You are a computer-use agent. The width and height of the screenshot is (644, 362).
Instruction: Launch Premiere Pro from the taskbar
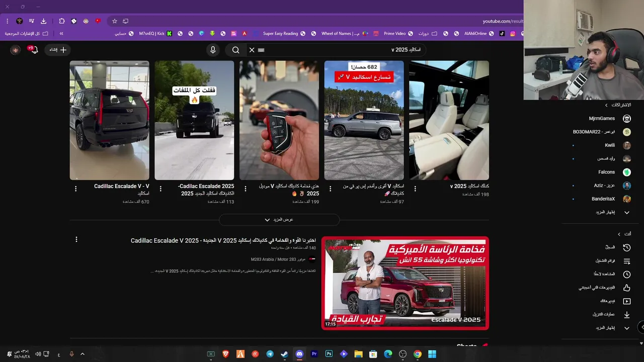tap(314, 354)
